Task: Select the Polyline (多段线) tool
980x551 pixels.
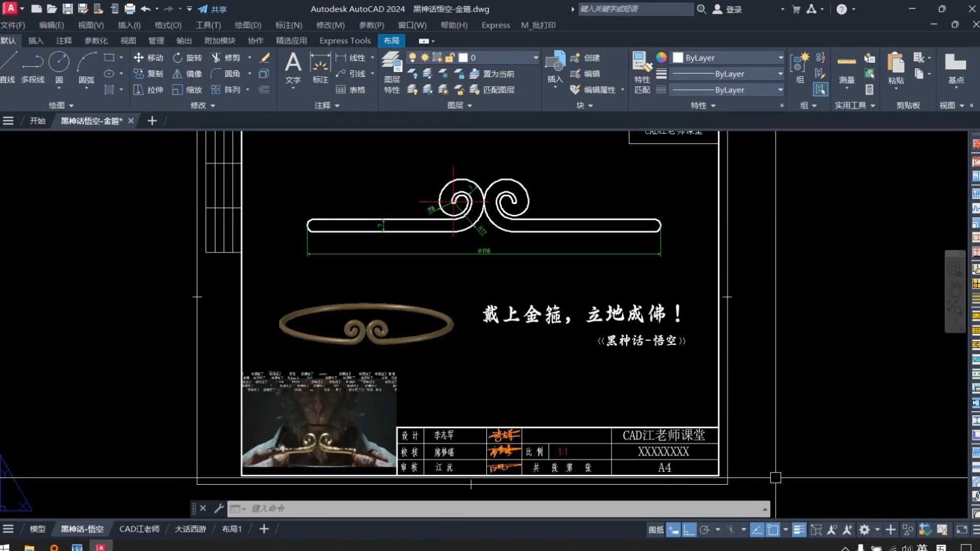Action: (33, 67)
